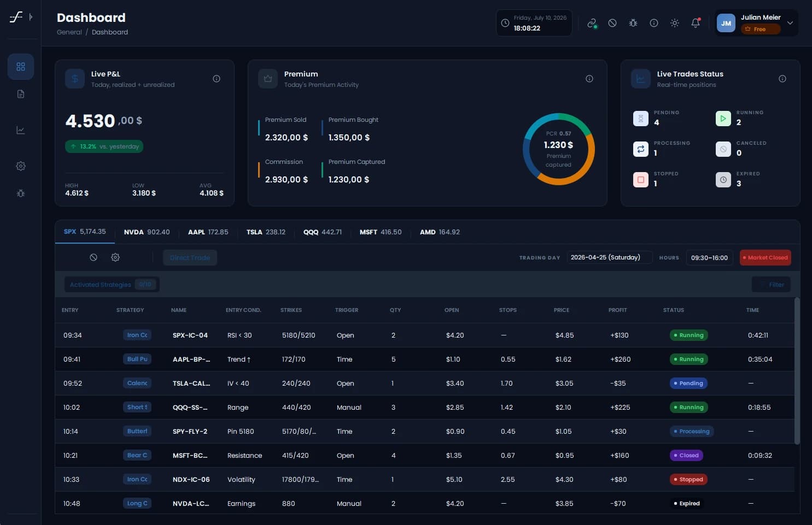This screenshot has height=525, width=812.
Task: Click the SPX-IC-04 trade name
Action: point(190,335)
